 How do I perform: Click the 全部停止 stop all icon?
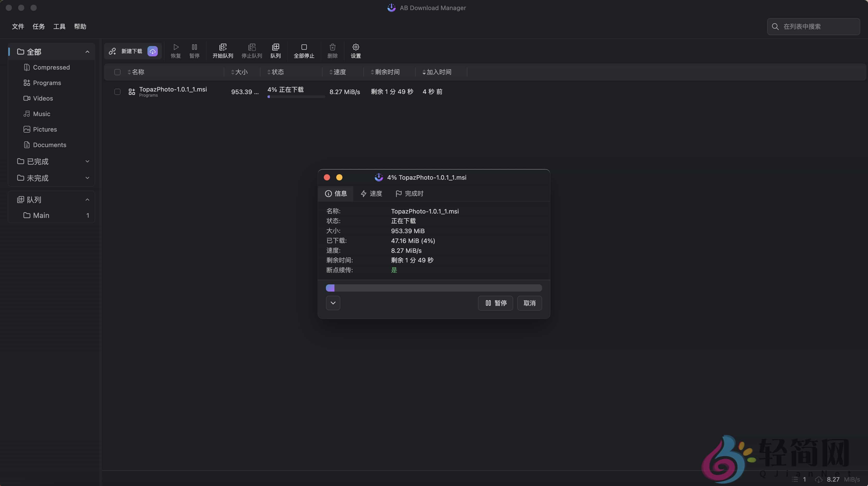pos(304,50)
